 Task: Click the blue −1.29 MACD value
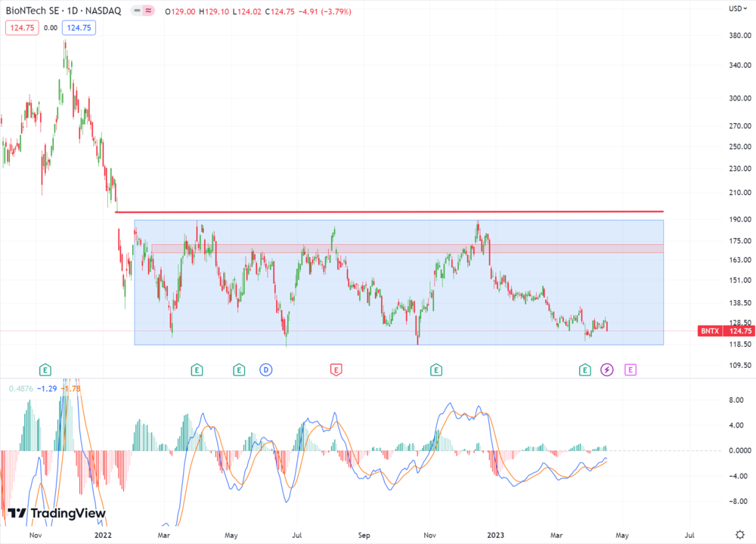(x=47, y=389)
